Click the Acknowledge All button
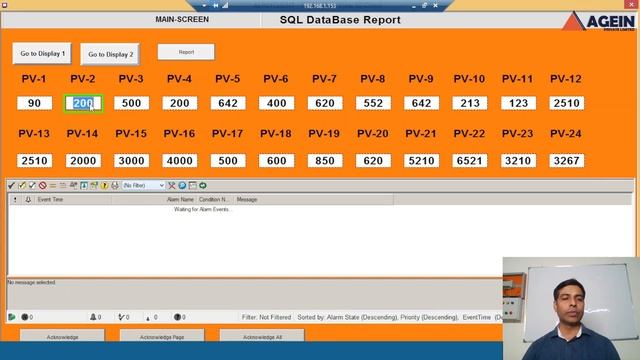The height and width of the screenshot is (360, 640). click(x=262, y=336)
